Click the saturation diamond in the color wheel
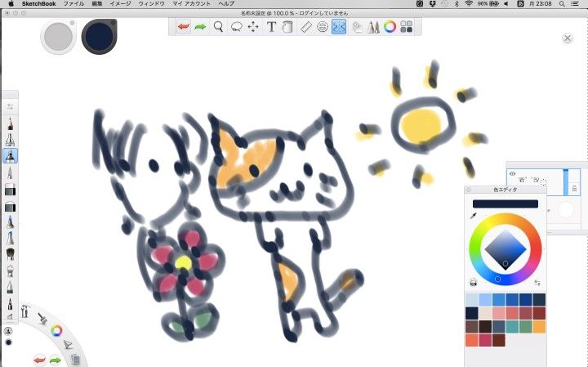This screenshot has width=588, height=367. (506, 249)
